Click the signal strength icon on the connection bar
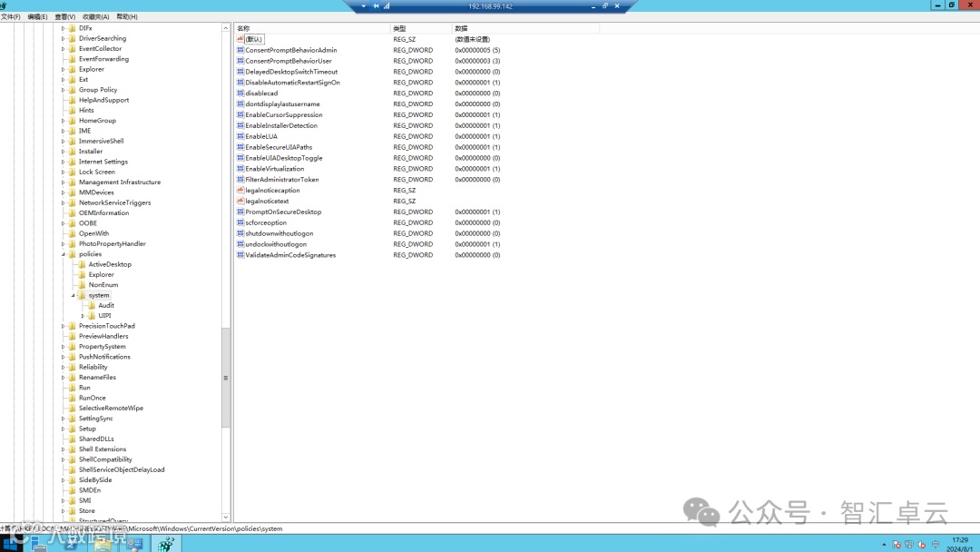Image resolution: width=980 pixels, height=552 pixels. 387,5
